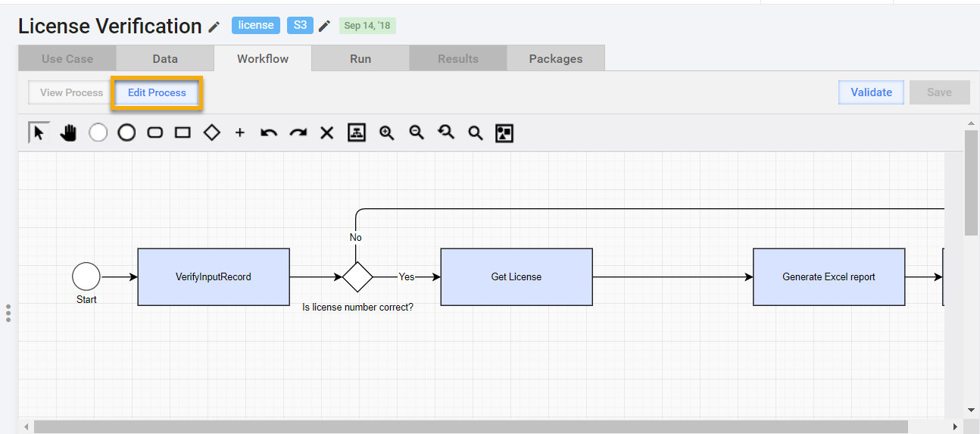
Task: Zoom in on the workflow canvas
Action: (x=387, y=133)
